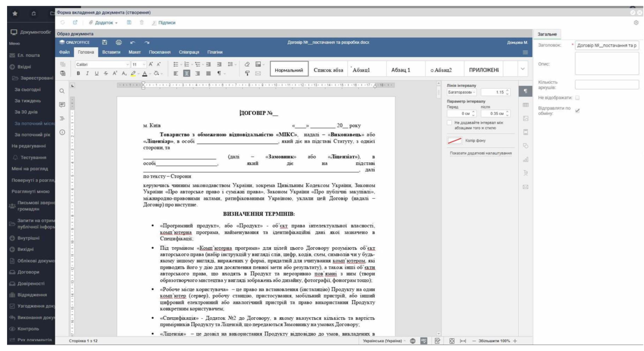Image resolution: width=644 pixels, height=351 pixels.
Task: Increase the paragraph indent
Action: point(219,64)
